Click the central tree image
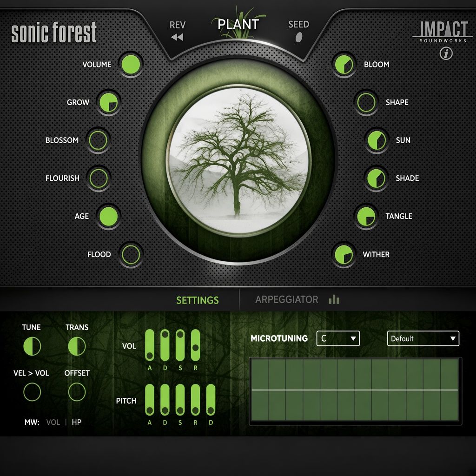Viewport: 476px width, 476px height. point(238,160)
